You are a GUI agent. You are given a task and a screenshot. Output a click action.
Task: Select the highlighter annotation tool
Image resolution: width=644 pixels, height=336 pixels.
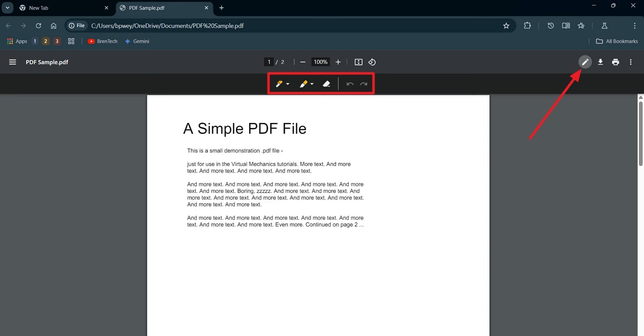(x=304, y=84)
